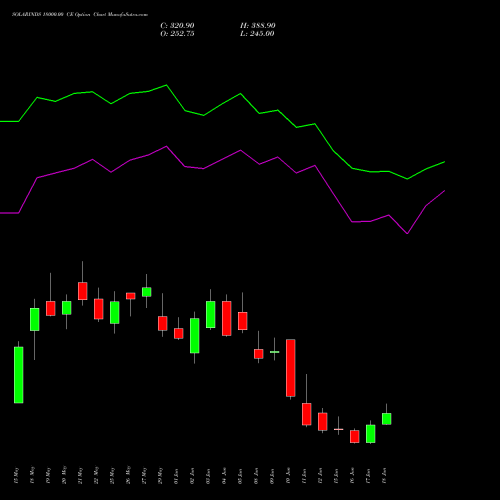Click the chart title text at top left
The image size is (500, 500).
(80, 15)
